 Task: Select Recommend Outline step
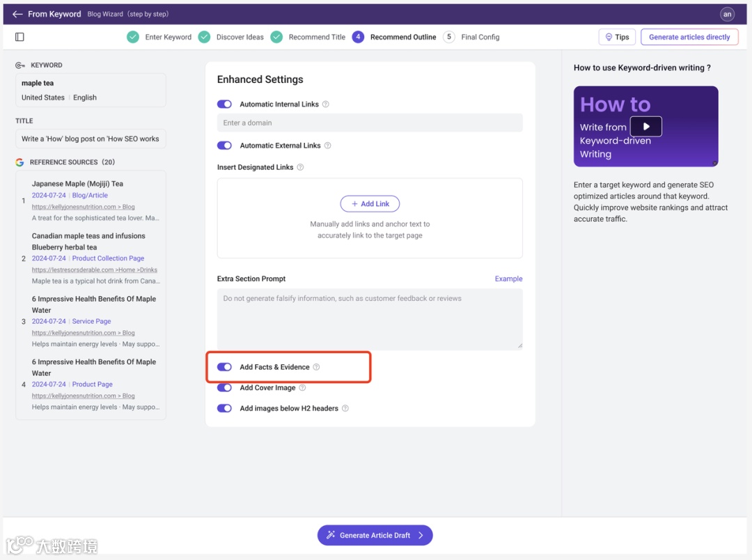(x=403, y=37)
